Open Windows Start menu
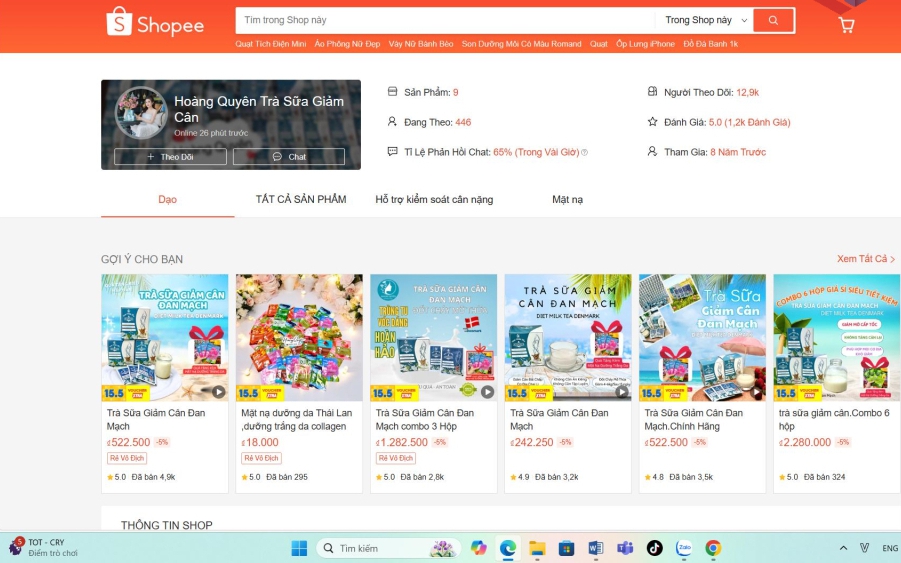This screenshot has height=563, width=901. tap(299, 548)
